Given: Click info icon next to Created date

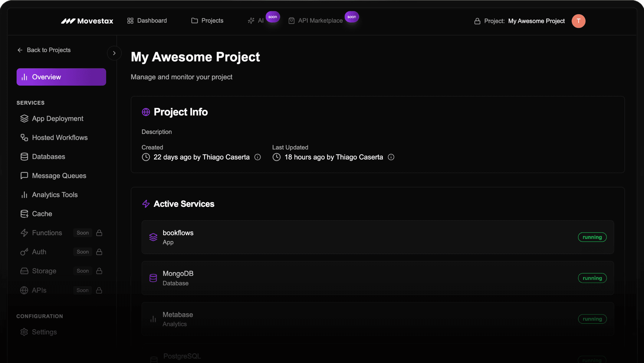Looking at the screenshot, I should click(x=258, y=157).
